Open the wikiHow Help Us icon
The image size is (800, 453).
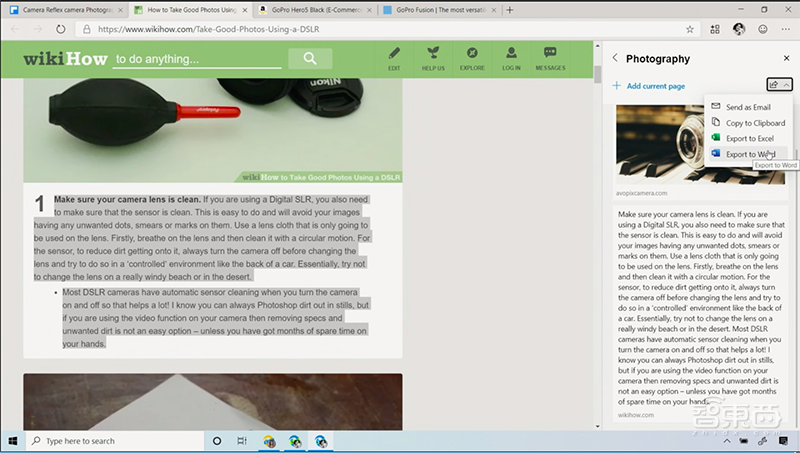click(x=433, y=57)
